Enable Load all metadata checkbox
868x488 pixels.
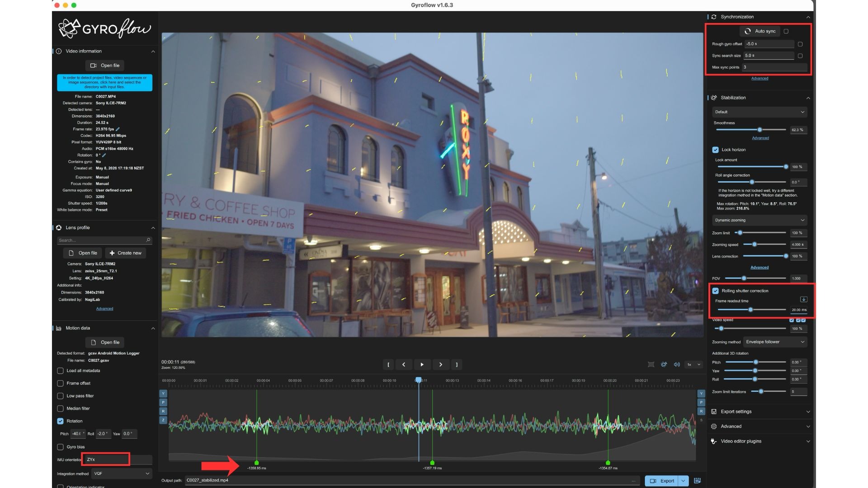60,371
